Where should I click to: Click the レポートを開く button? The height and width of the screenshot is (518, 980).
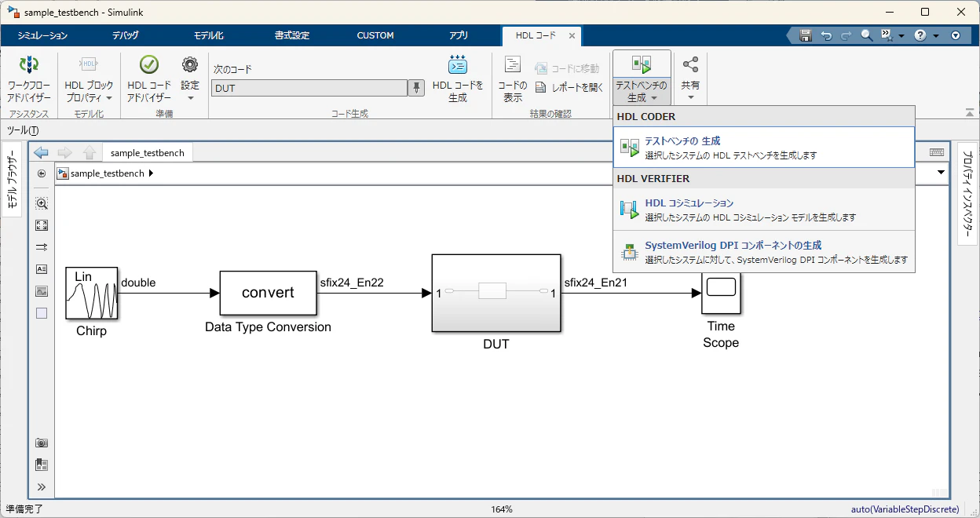point(569,88)
